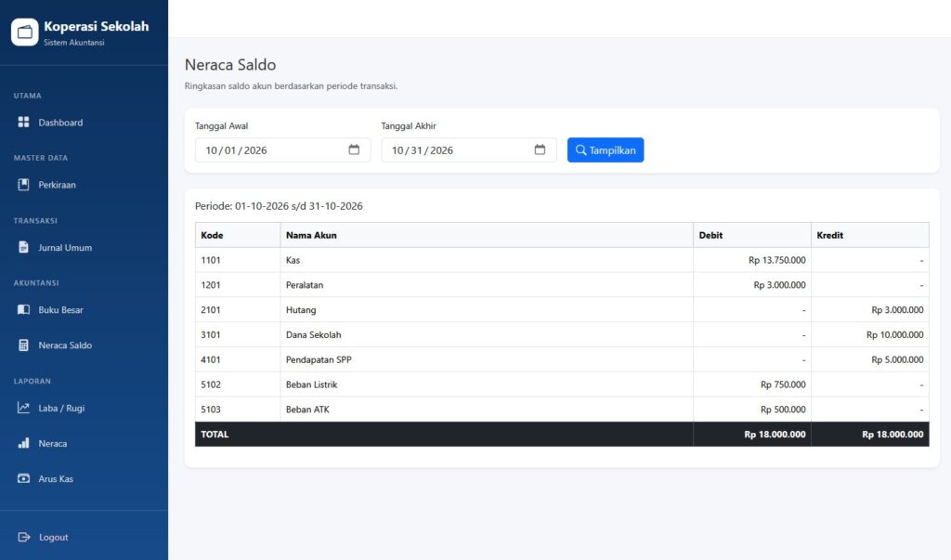Click the Laba / Rugi chart icon
This screenshot has width=951, height=560.
pos(23,408)
